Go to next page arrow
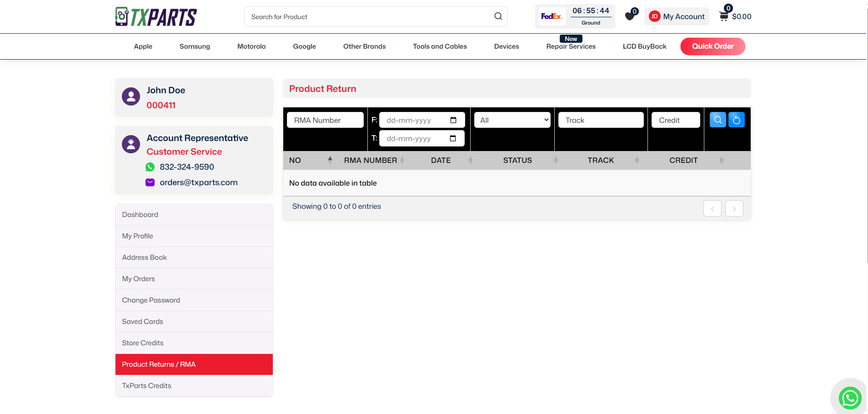The width and height of the screenshot is (868, 414). point(734,208)
